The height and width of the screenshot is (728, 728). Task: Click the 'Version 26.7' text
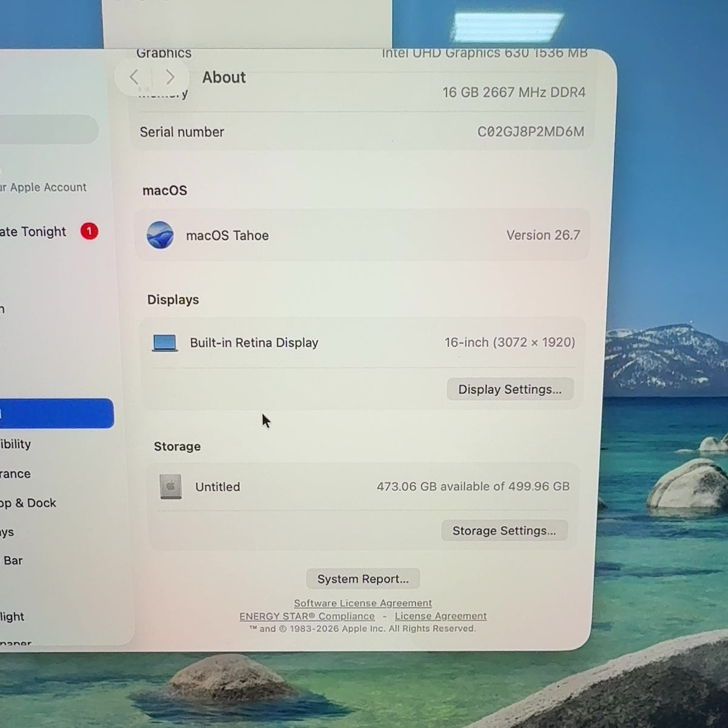pos(544,235)
